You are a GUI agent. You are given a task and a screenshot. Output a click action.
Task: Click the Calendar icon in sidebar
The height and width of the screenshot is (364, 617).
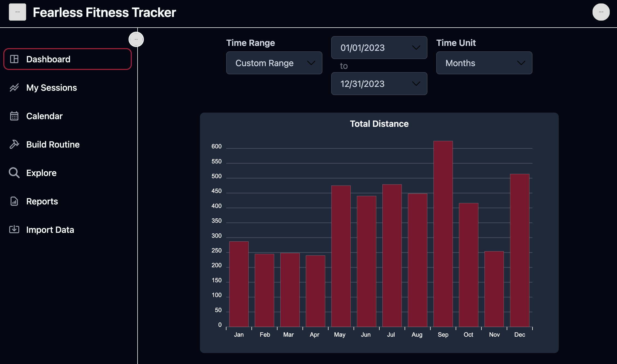tap(14, 116)
